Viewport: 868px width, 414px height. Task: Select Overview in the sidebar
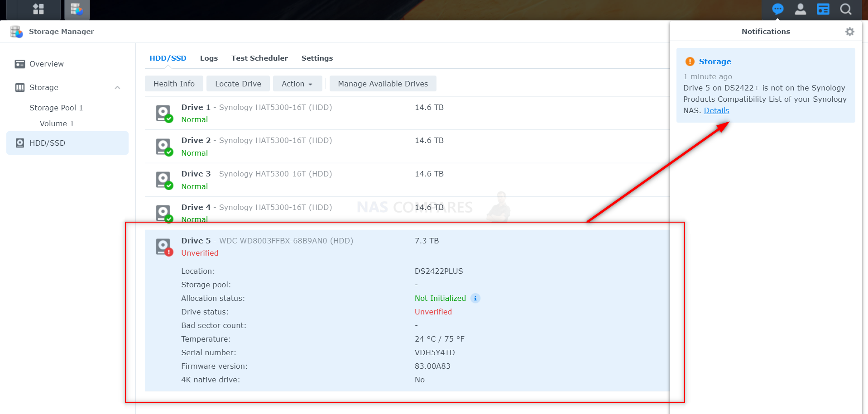[67, 64]
